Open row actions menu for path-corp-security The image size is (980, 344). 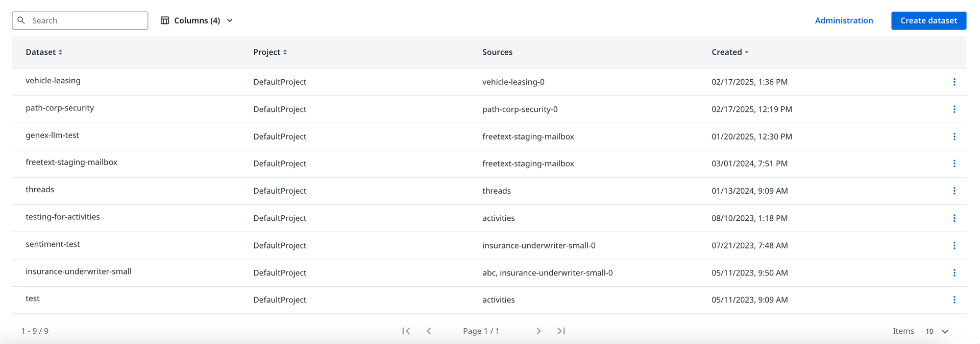954,109
